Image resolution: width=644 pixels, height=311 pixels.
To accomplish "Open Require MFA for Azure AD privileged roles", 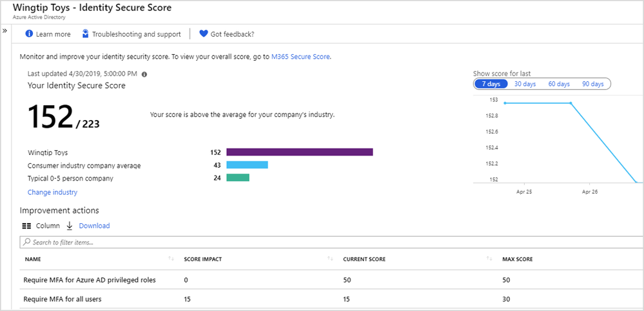I will click(89, 280).
